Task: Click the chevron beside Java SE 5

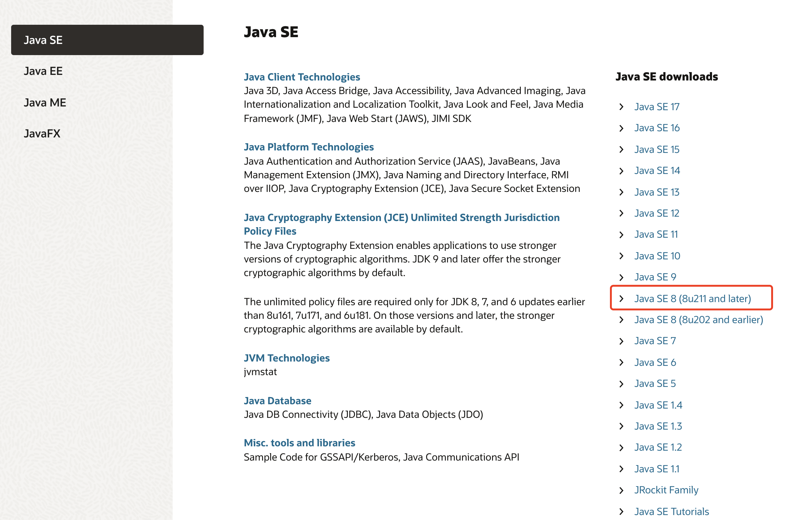Action: [621, 384]
